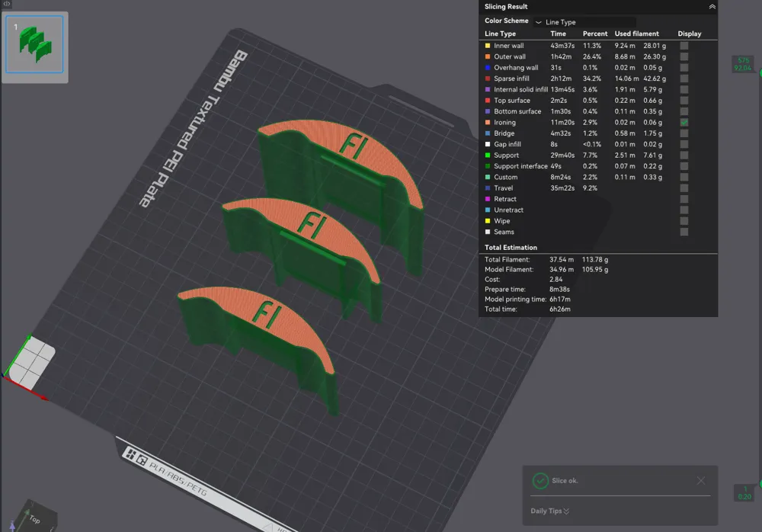The width and height of the screenshot is (762, 532).
Task: Toggle Seams display checkbox
Action: click(x=684, y=232)
